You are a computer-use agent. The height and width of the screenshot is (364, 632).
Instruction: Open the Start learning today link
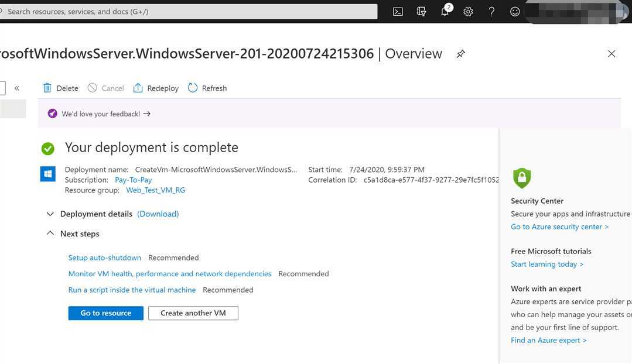click(547, 264)
